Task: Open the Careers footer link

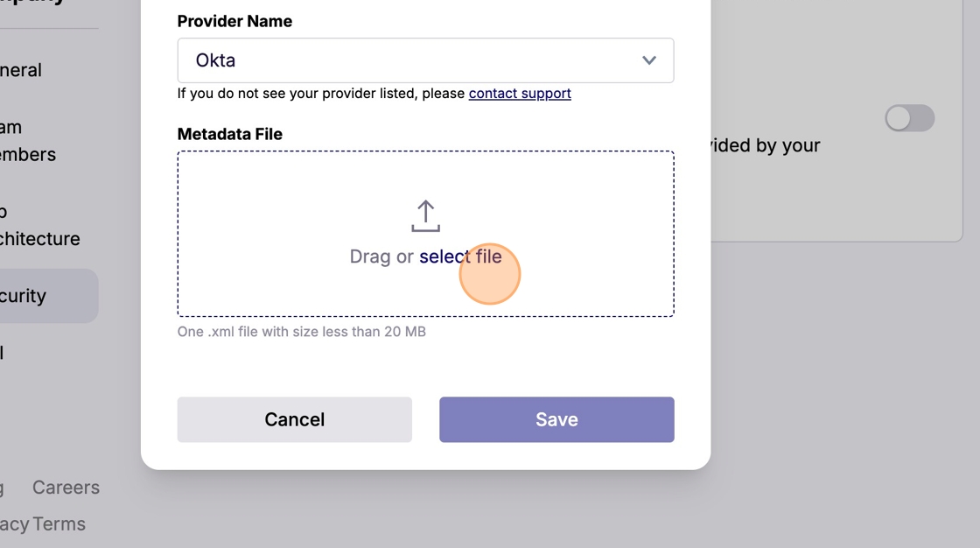Action: coord(66,488)
